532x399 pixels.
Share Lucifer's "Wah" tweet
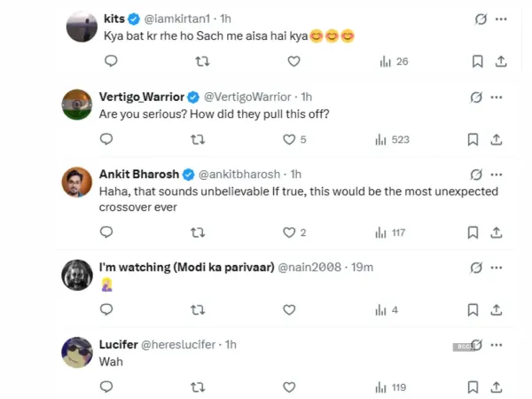point(497,387)
